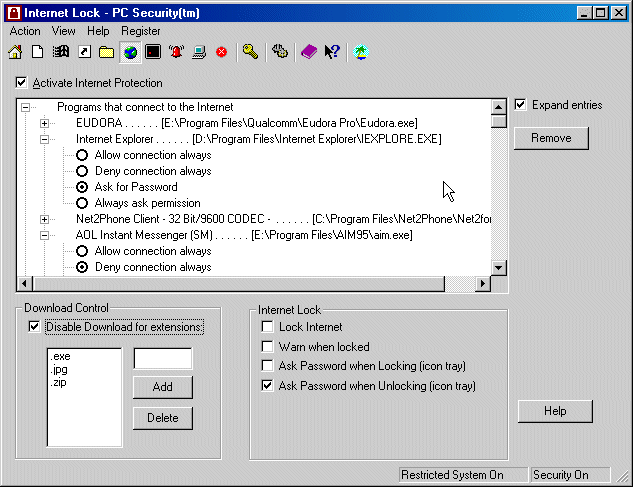Viewport: 633px width, 487px height.
Task: Select the globe Internet toolbar icon
Action: click(x=130, y=52)
